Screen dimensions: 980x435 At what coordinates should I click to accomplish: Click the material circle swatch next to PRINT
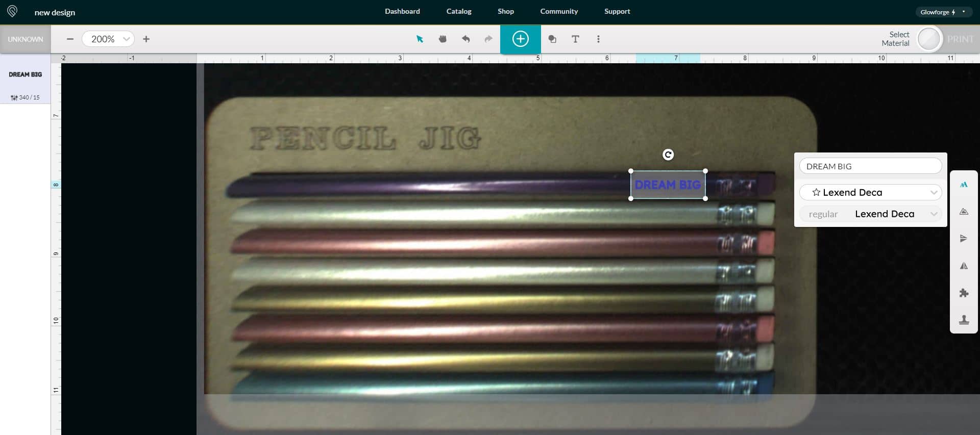(929, 39)
